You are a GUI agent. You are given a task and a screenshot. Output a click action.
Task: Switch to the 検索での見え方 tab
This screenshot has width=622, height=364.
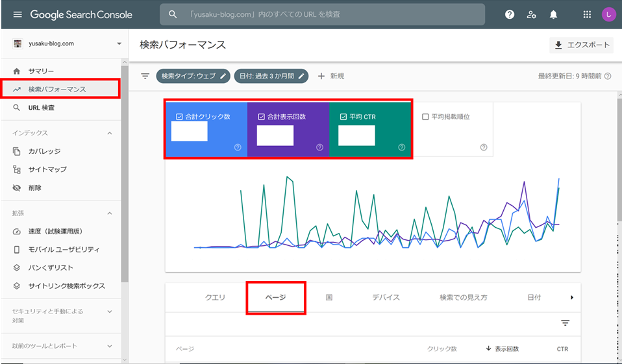(464, 297)
